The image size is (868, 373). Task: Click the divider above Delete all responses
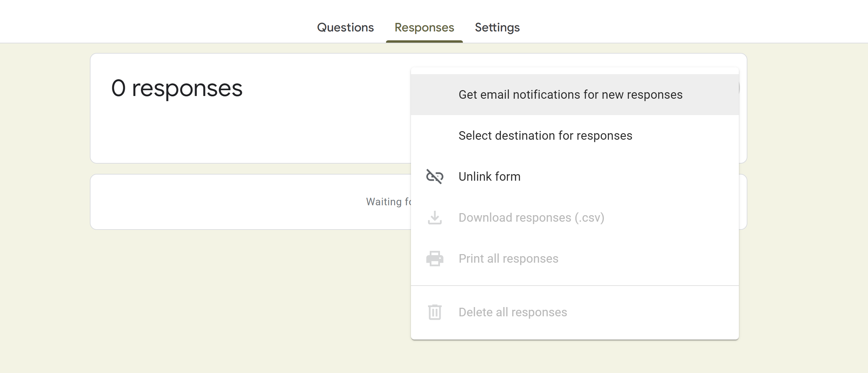(575, 286)
